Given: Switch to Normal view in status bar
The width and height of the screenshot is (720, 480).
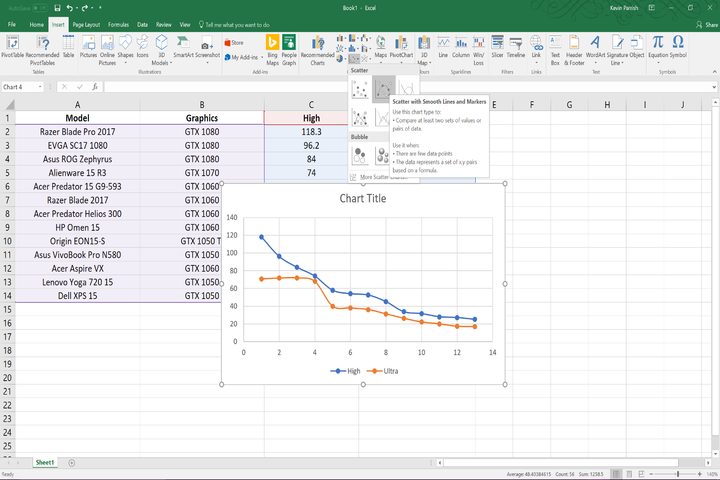Looking at the screenshot, I should click(x=616, y=474).
